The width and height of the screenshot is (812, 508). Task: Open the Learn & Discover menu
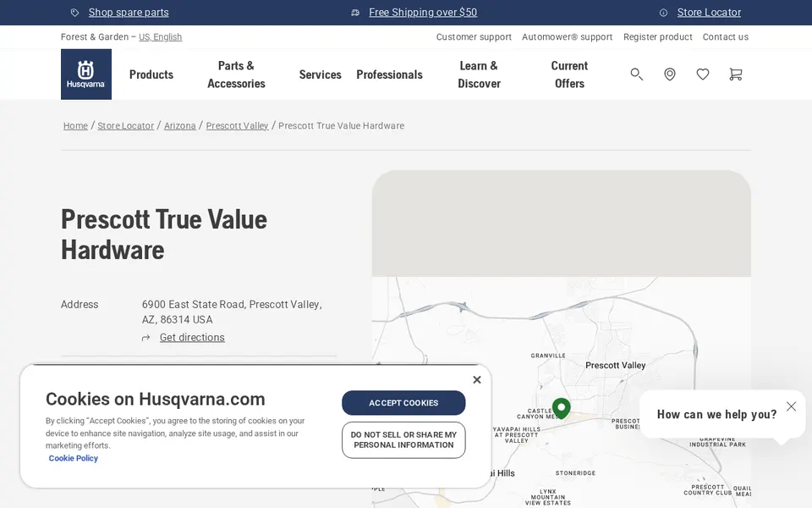pos(479,75)
